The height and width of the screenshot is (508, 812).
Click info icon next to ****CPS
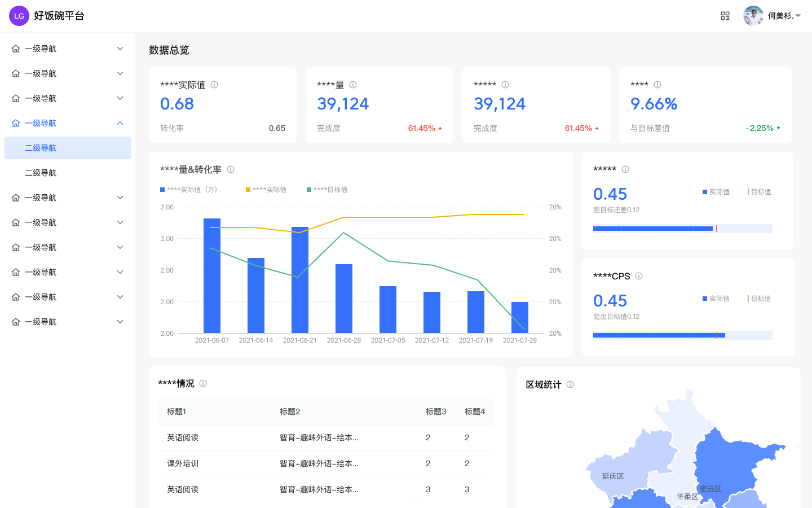(x=639, y=276)
